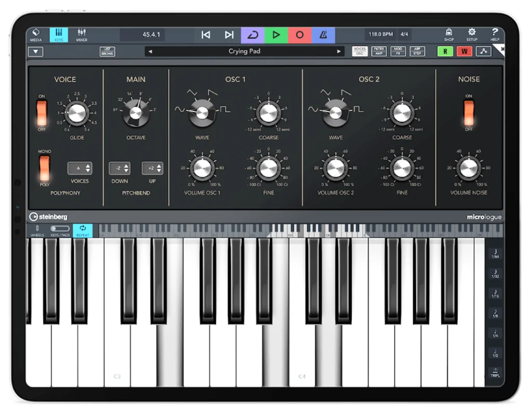The width and height of the screenshot is (532, 415).
Task: Toggle the Keys / Pads switch
Action: tap(60, 230)
